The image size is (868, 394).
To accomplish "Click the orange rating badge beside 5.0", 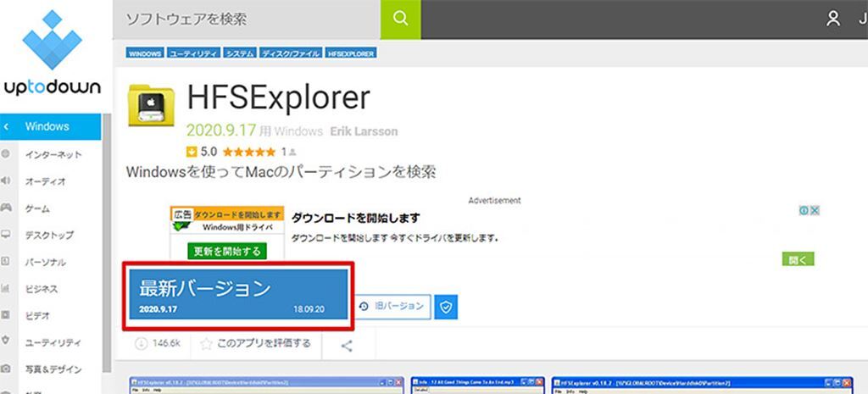I will point(192,152).
